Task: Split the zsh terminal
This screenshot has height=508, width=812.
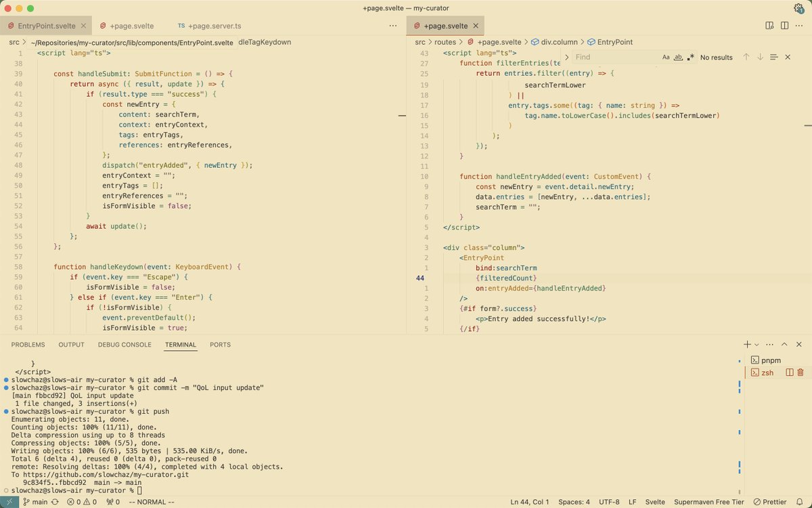Action: [x=789, y=373]
